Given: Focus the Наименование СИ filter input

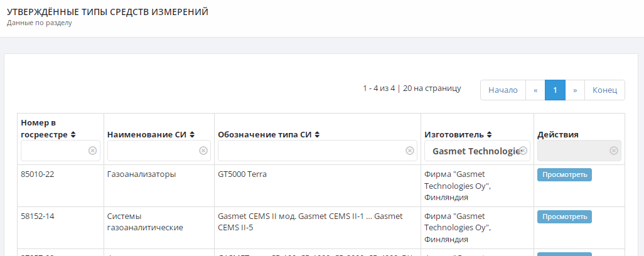Looking at the screenshot, I should 154,151.
